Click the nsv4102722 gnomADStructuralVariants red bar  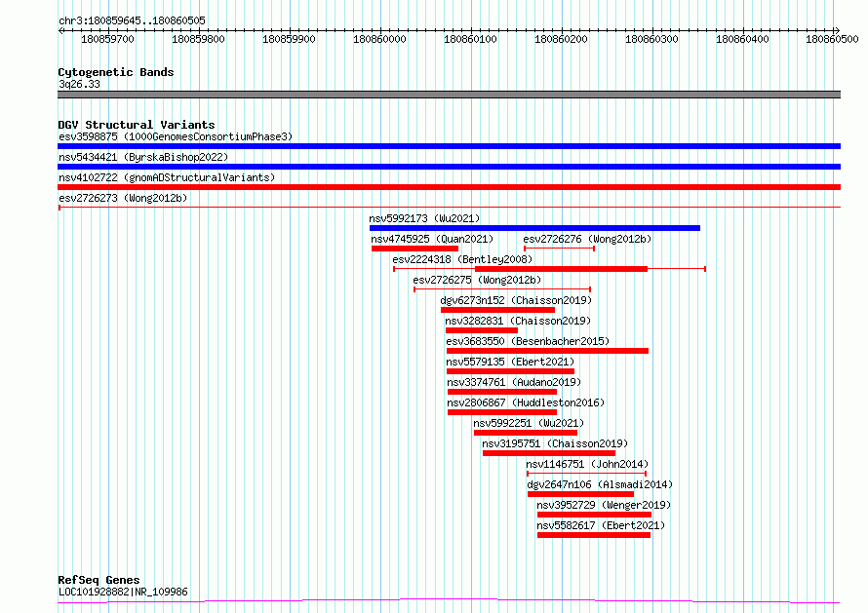(449, 187)
